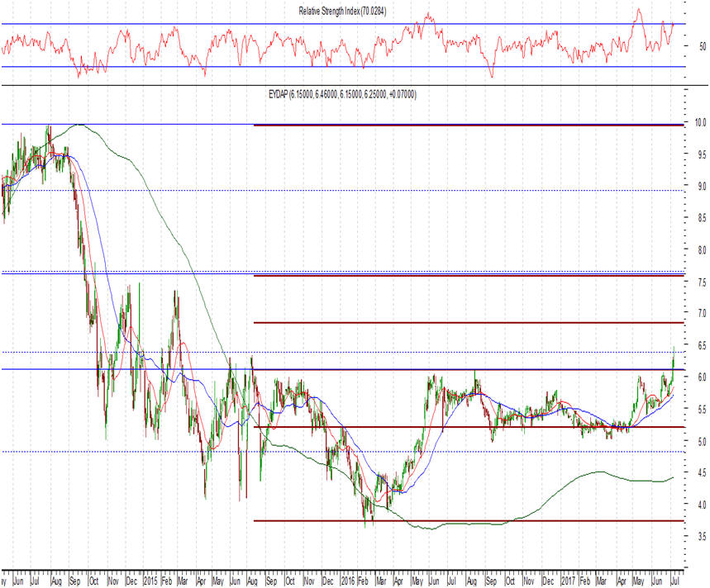Click the 5.0 price axis label
710x588 pixels.
(703, 440)
